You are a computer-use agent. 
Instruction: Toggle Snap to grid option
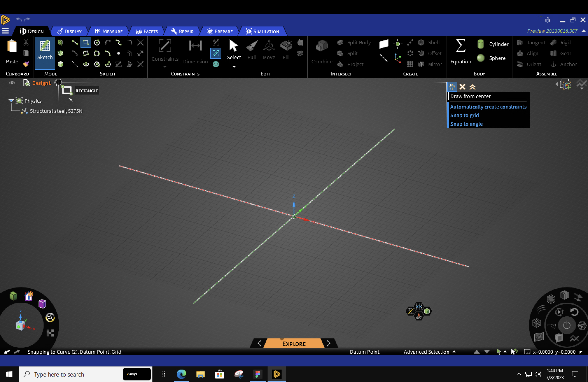(x=465, y=115)
